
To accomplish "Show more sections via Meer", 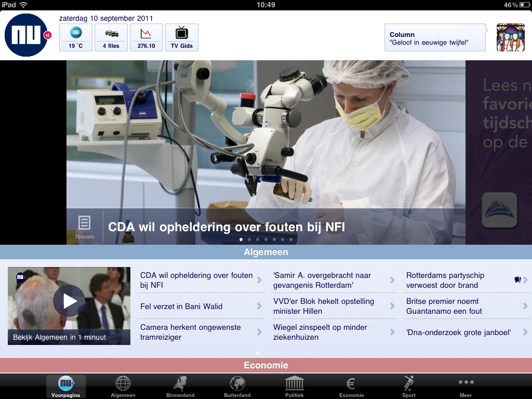I will click(x=466, y=387).
